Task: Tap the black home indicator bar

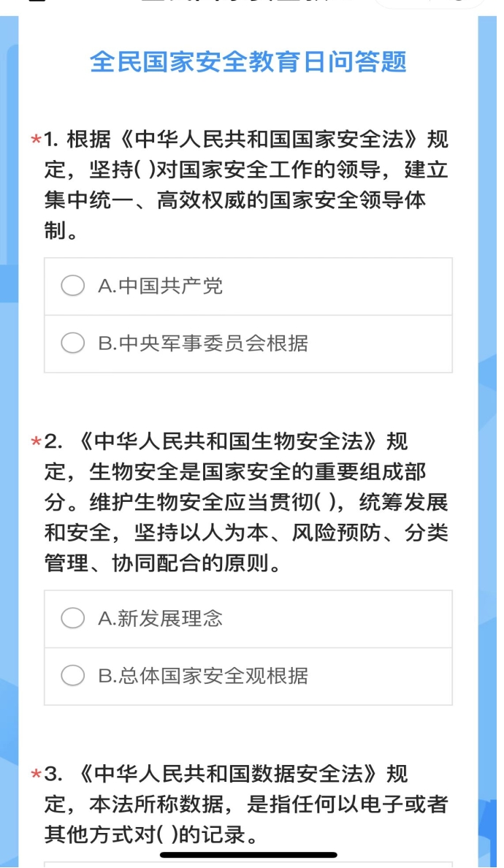Action: point(248,854)
